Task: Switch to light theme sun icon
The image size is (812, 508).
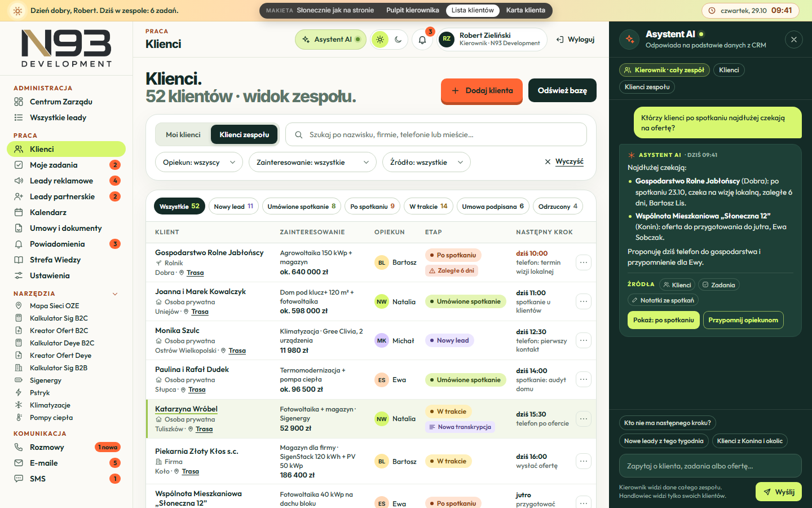Action: (380, 40)
